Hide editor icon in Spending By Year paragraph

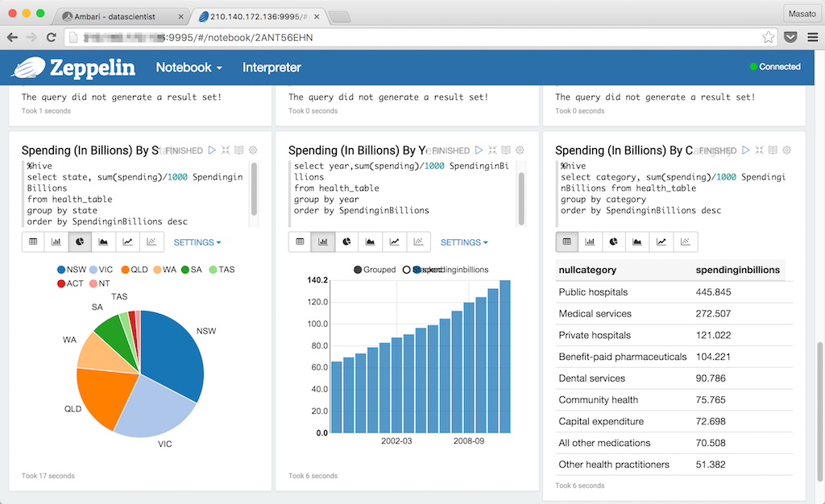coord(492,150)
